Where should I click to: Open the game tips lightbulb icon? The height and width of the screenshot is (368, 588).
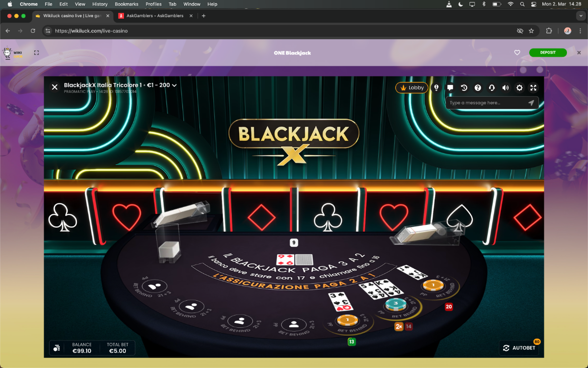436,88
